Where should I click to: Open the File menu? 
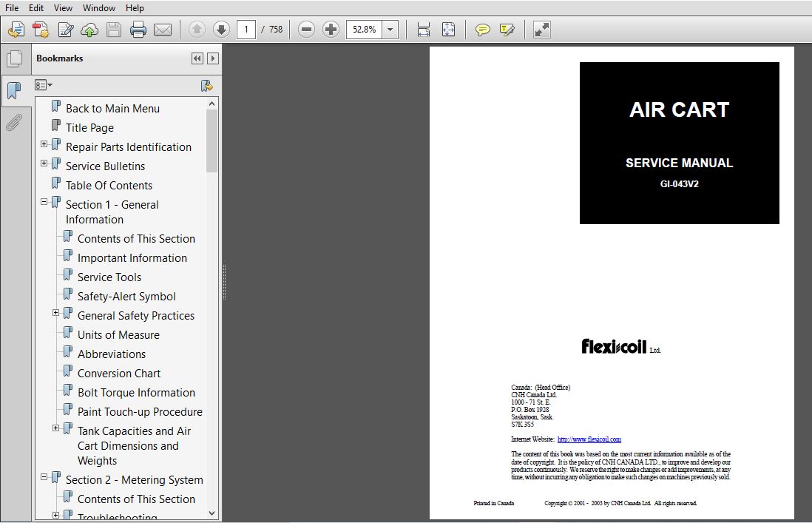point(12,7)
